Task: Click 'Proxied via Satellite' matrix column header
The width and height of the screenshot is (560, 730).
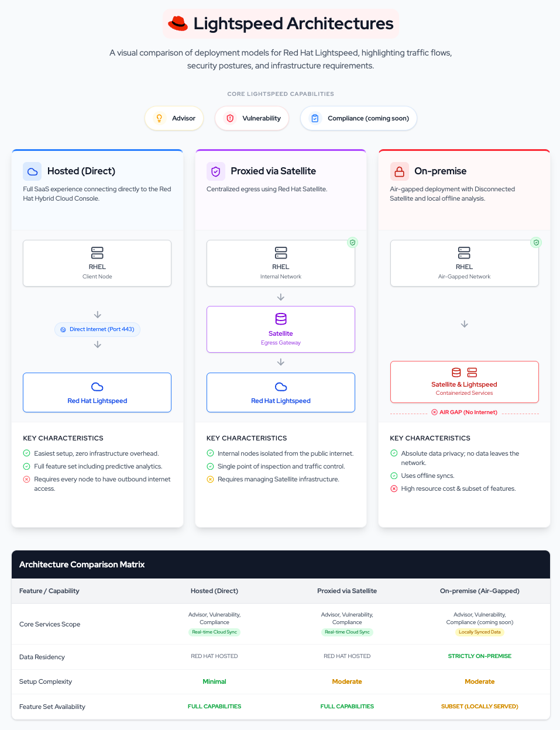Action: 347,591
